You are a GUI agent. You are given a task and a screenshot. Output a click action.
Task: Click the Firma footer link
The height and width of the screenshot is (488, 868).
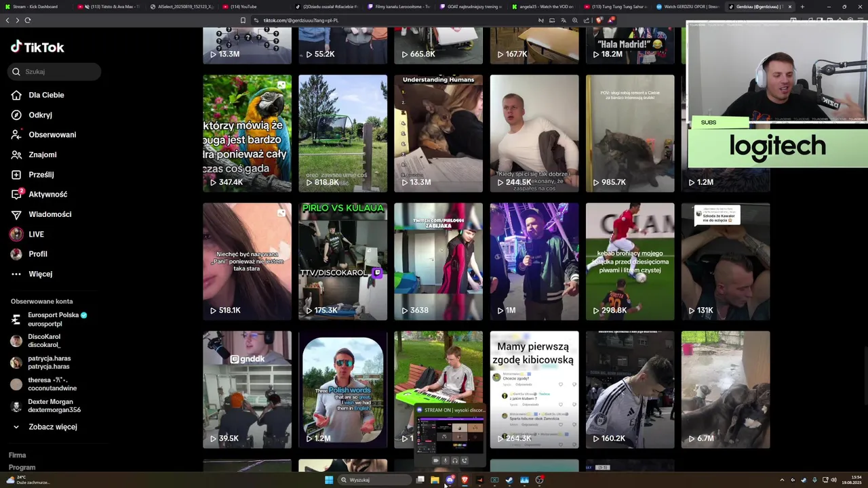click(18, 455)
